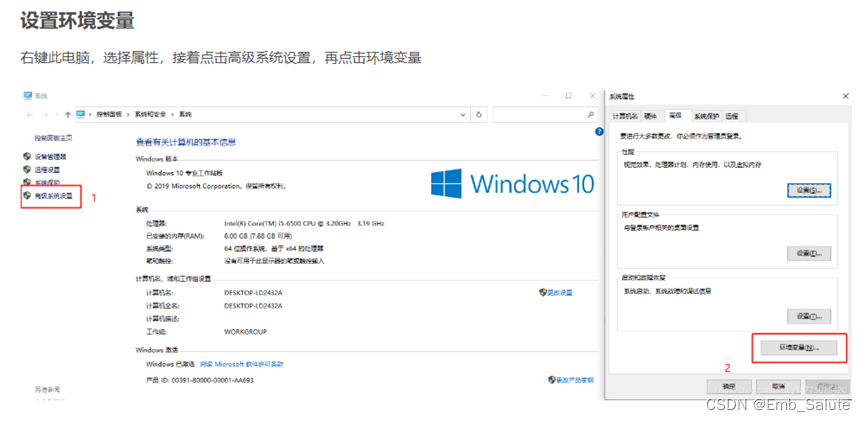Read the Microsoft 软件许可条款 link
Image resolution: width=865 pixels, height=421 pixels.
pos(242,364)
